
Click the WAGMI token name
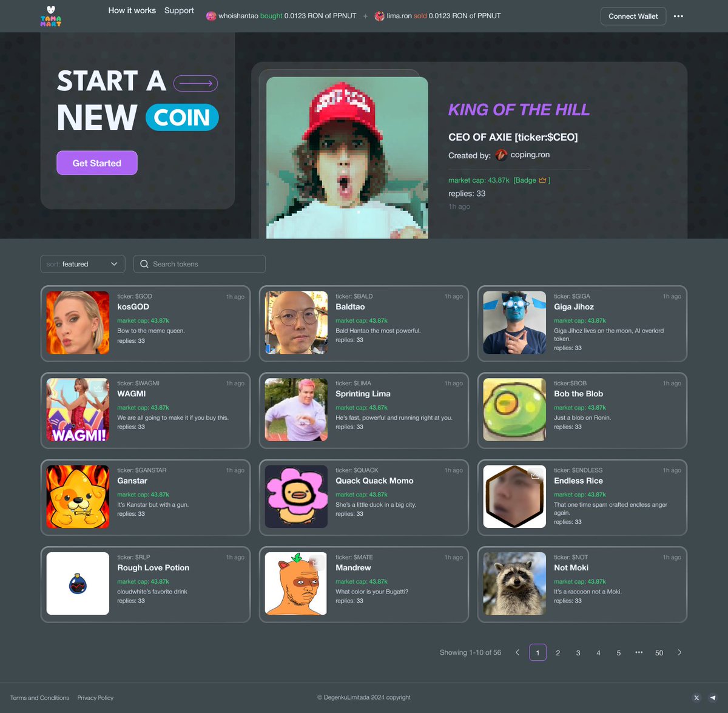(132, 394)
